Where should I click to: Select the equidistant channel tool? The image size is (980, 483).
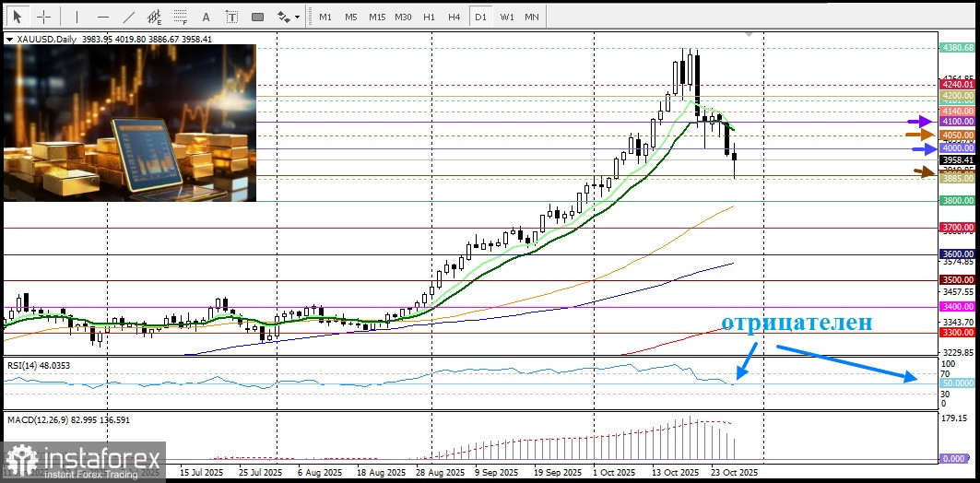[x=154, y=17]
